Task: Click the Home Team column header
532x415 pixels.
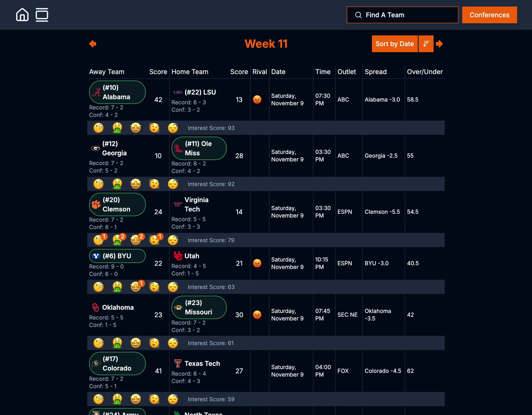Action: coord(190,72)
